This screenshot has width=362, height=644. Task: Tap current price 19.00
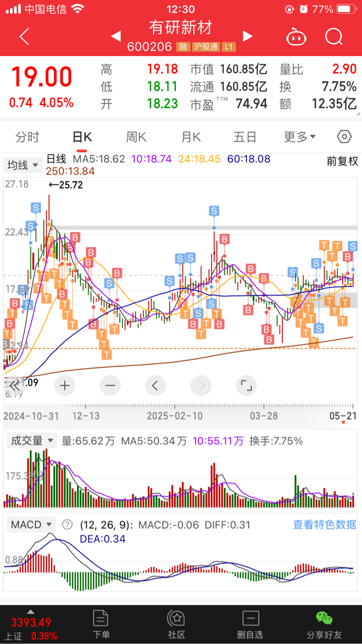pyautogui.click(x=41, y=77)
